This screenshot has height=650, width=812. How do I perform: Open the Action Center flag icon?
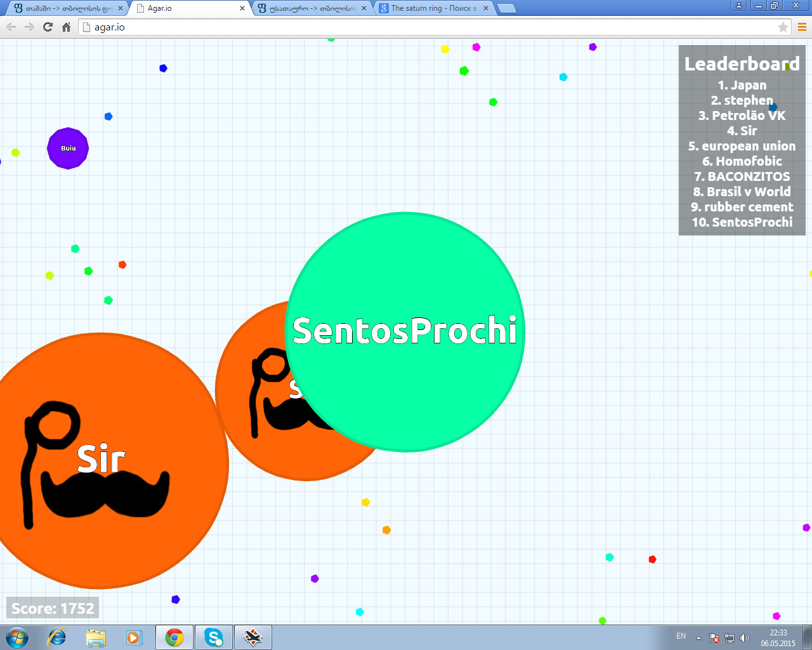[x=714, y=637]
